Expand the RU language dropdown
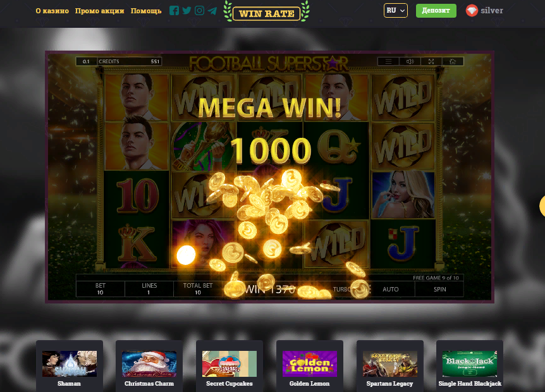Screen dimensions: 545x392 [x=396, y=10]
